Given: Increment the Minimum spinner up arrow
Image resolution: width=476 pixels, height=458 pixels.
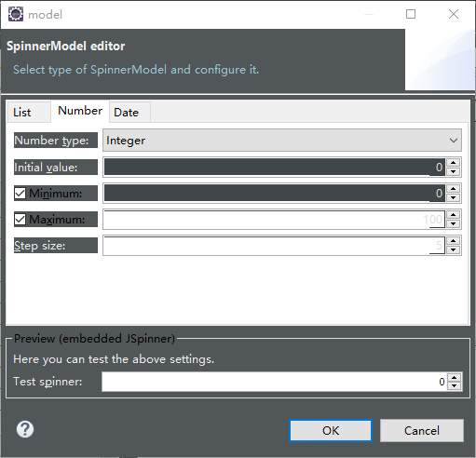Looking at the screenshot, I should [454, 189].
